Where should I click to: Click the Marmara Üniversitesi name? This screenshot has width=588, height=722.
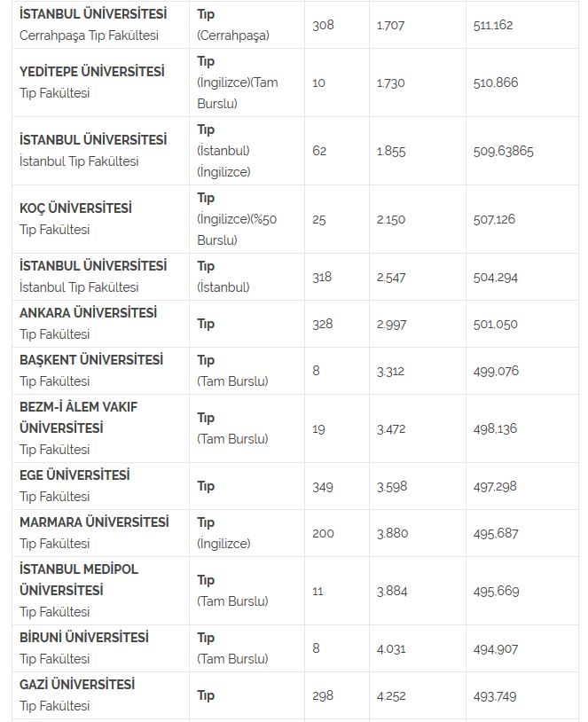pos(94,522)
